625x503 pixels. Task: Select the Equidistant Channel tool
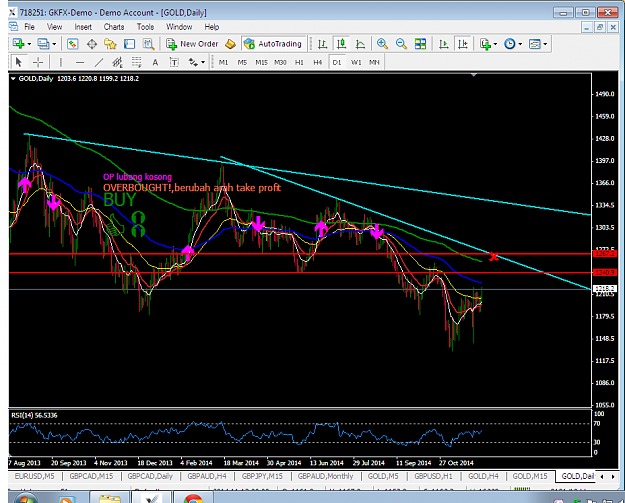coord(117,62)
